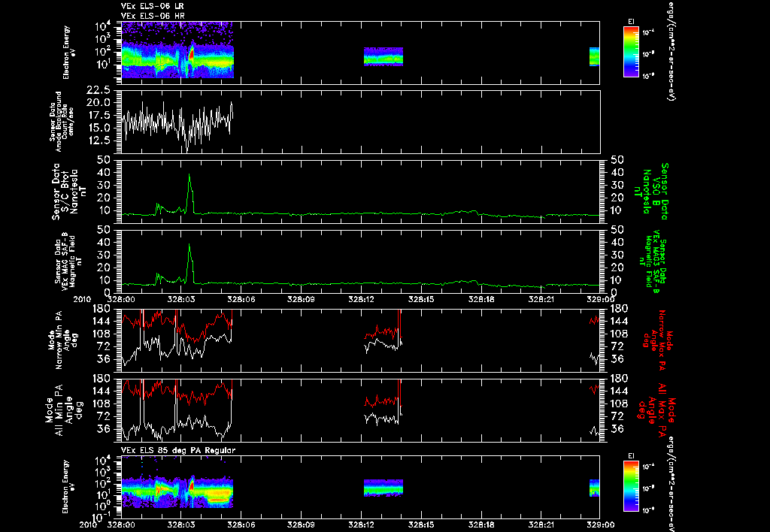Screen dimensions: 770x532
Task: Click the "VEx ELS-06 HR" title text
Action: click(153, 17)
